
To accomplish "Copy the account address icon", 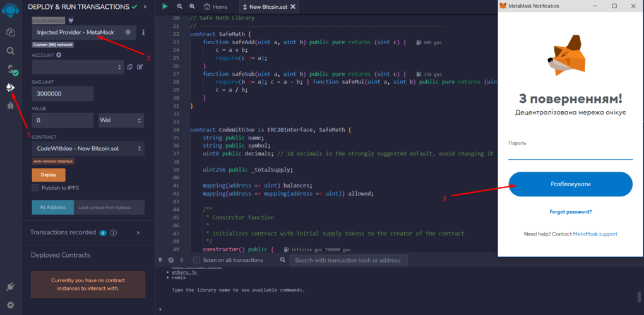I will [129, 67].
